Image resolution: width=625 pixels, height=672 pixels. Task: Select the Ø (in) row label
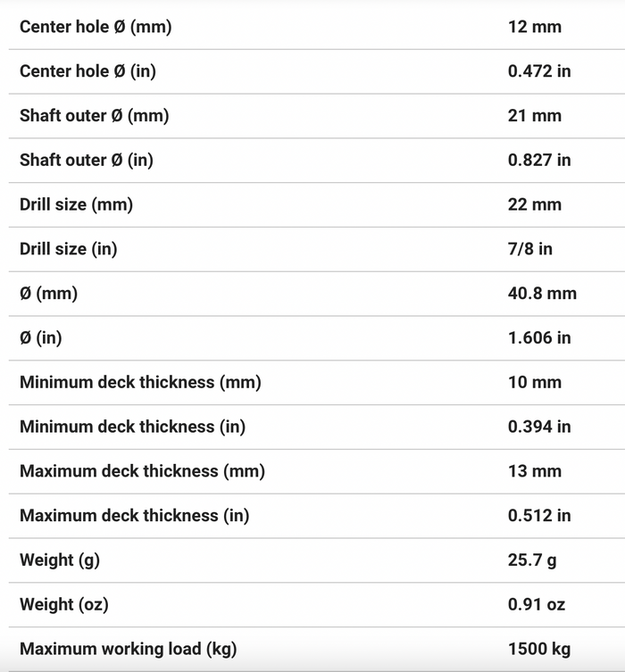41,338
